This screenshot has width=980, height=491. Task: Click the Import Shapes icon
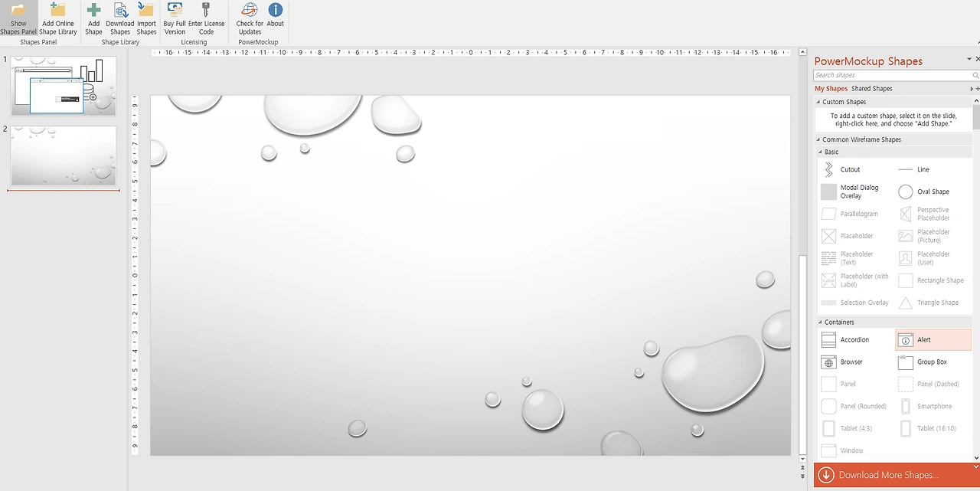click(146, 19)
